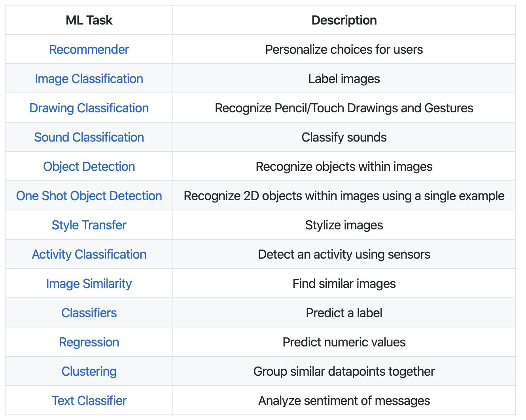
Task: Click the 'ML Task' column header
Action: 89,20
